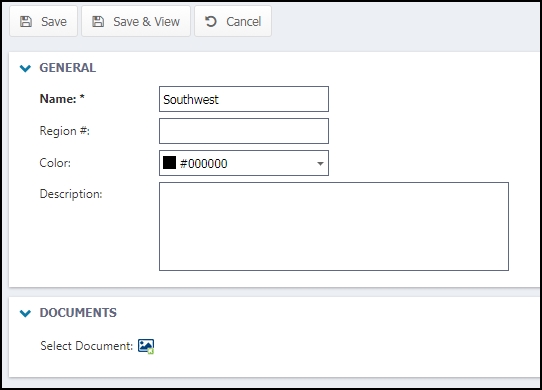Click the DOCUMENTS section heading
The width and height of the screenshot is (542, 390).
(x=78, y=313)
